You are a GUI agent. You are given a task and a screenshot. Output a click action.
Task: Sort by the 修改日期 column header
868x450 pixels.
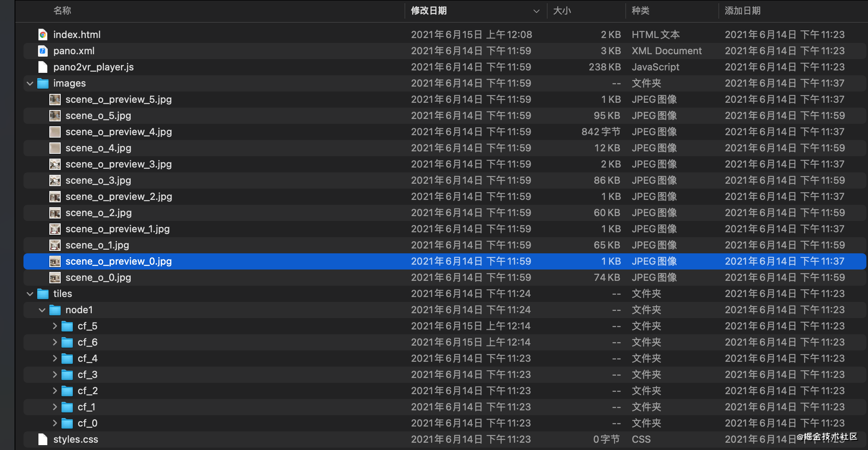pos(429,11)
